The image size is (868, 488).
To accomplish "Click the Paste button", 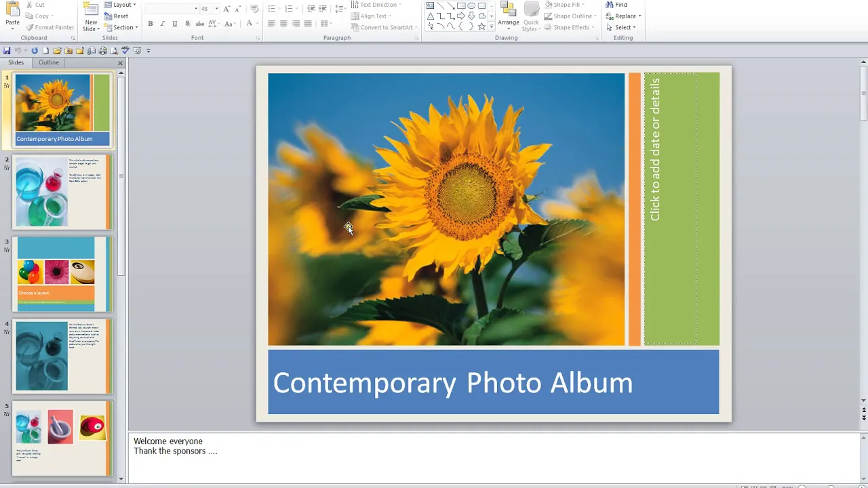I will click(12, 15).
